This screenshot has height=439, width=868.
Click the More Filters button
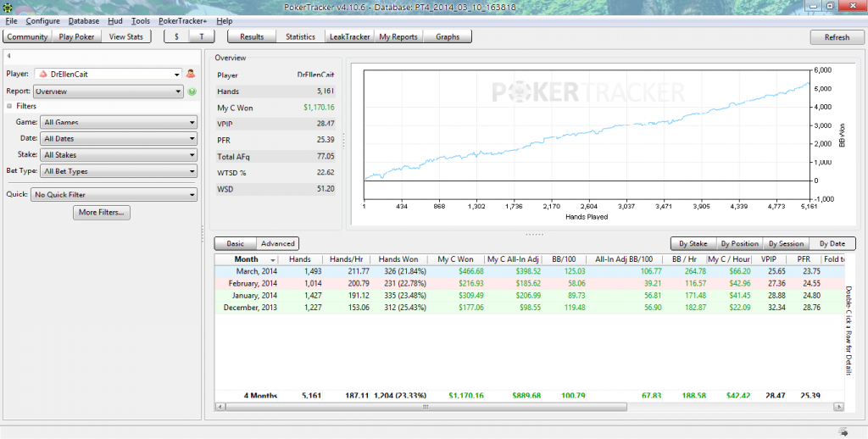(102, 213)
